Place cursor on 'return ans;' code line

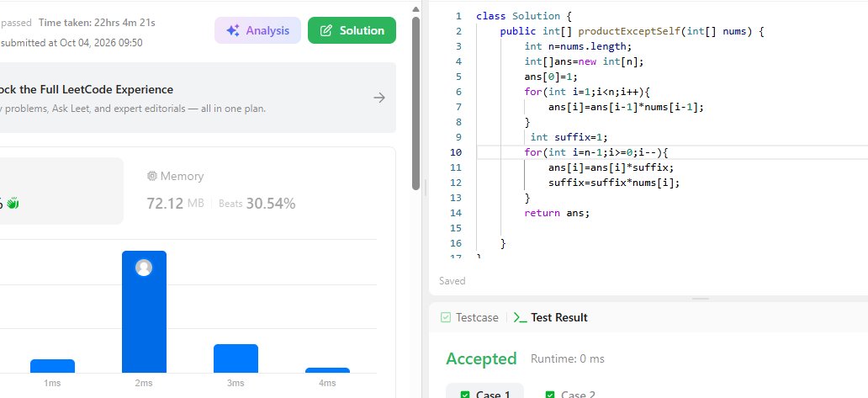tap(557, 213)
